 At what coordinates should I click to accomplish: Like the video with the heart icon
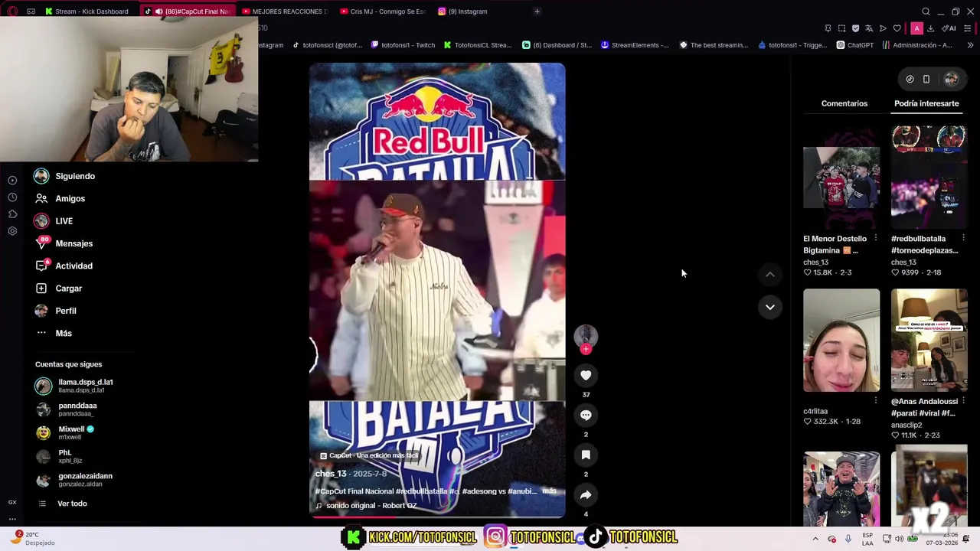click(x=586, y=375)
